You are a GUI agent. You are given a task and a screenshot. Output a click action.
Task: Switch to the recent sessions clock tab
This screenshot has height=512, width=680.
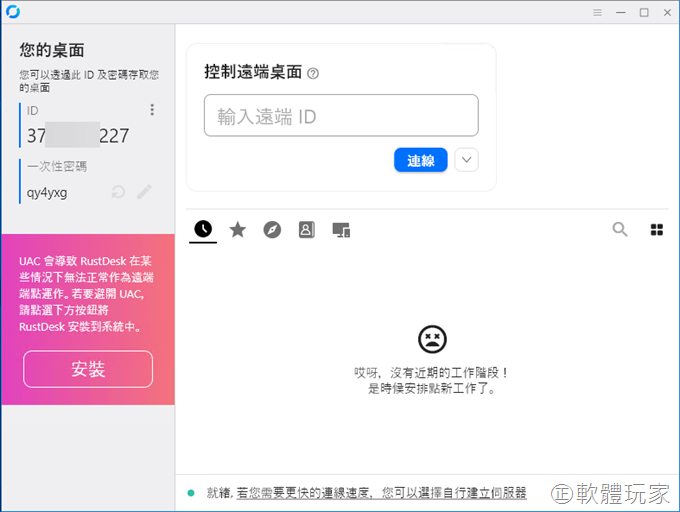(x=203, y=230)
